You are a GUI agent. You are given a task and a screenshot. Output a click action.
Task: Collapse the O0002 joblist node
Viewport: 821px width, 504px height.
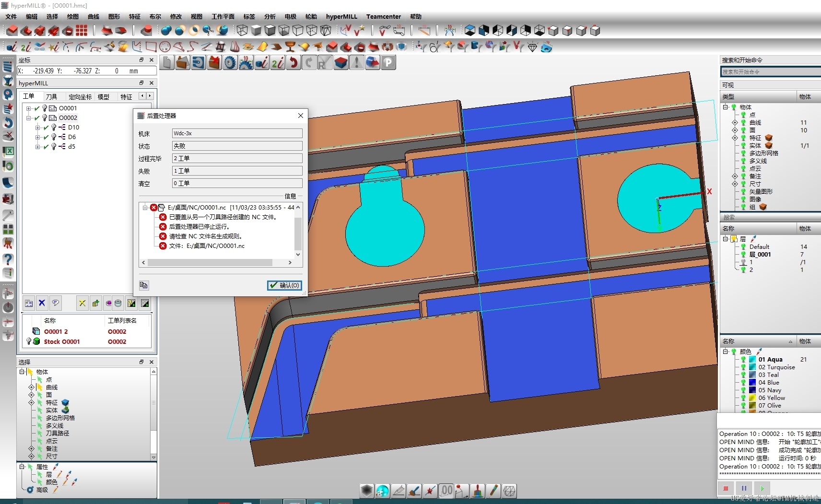tap(29, 118)
